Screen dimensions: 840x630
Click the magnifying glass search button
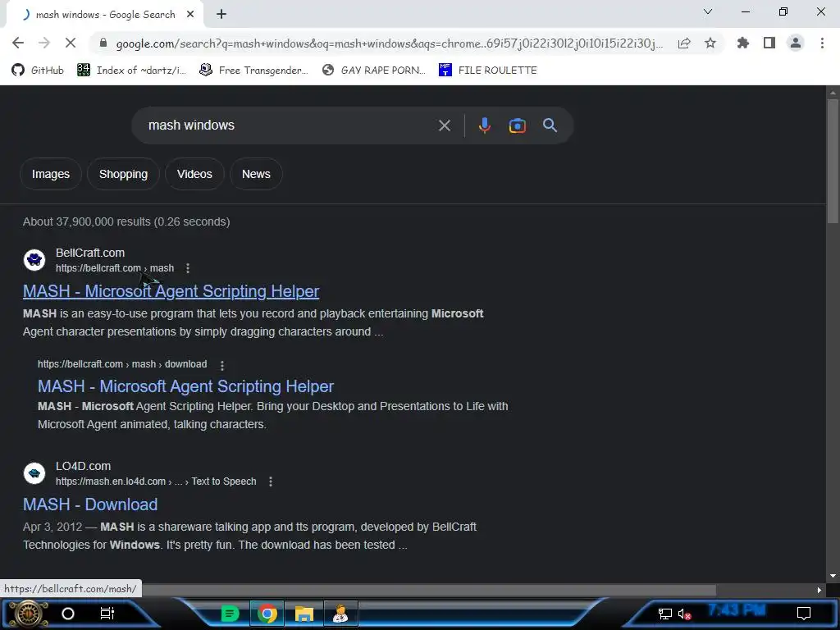tap(550, 126)
